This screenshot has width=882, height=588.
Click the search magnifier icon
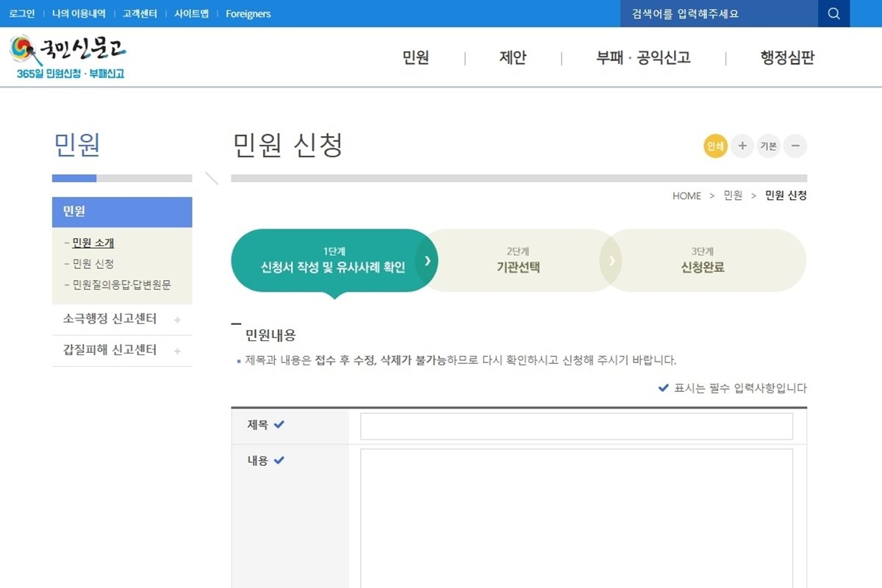coord(833,13)
